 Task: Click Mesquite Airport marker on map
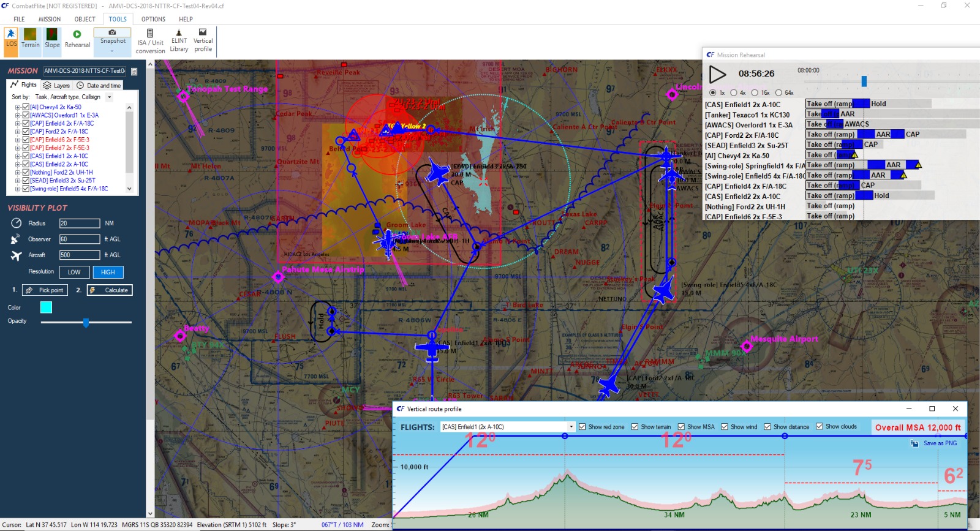(747, 347)
